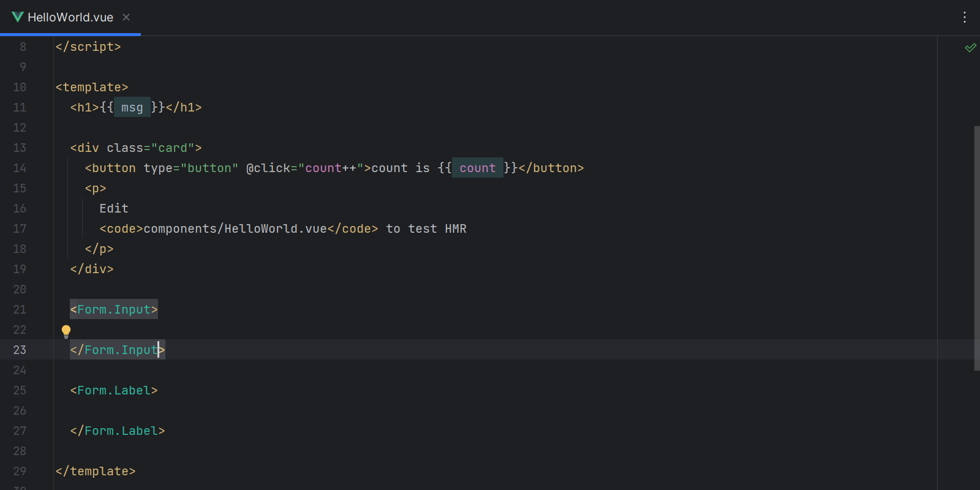Click the closing Form.Input tag
Screen dimensions: 980x490
[117, 350]
